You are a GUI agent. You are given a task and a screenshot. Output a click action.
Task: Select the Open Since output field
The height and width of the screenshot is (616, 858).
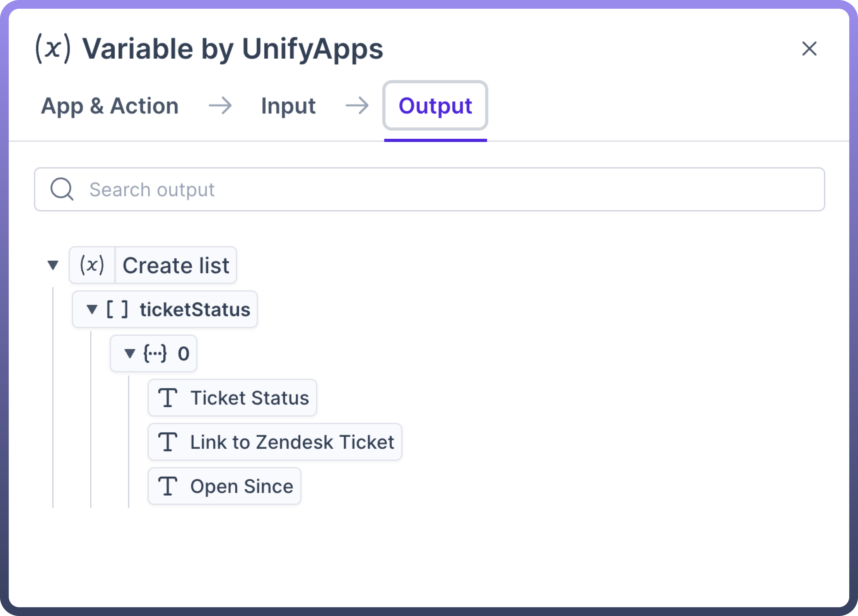(x=242, y=486)
